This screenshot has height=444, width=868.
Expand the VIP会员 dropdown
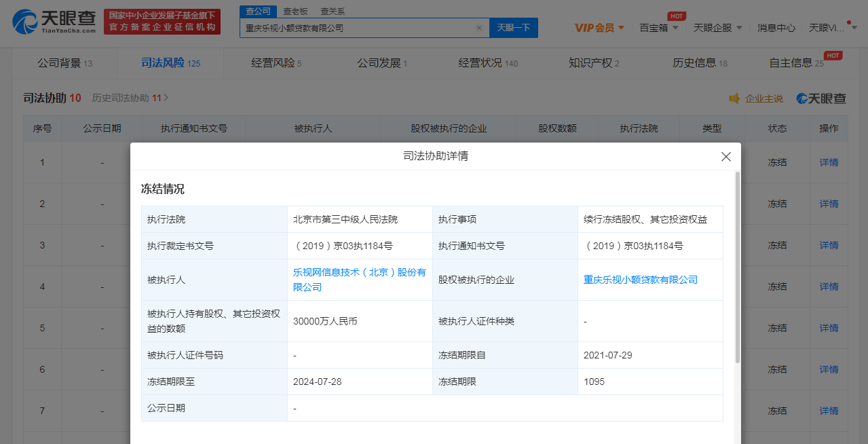click(599, 28)
